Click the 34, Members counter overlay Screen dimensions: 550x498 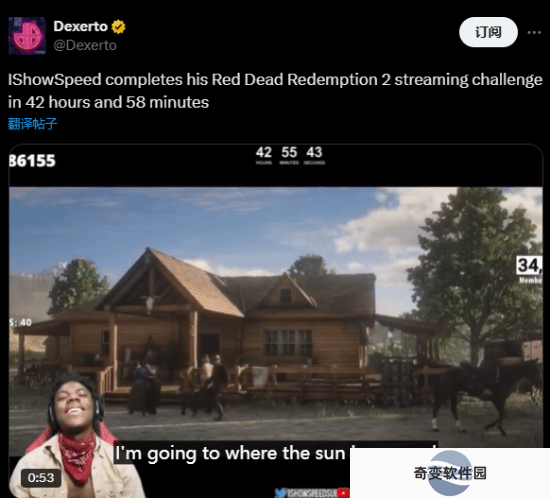tap(529, 269)
